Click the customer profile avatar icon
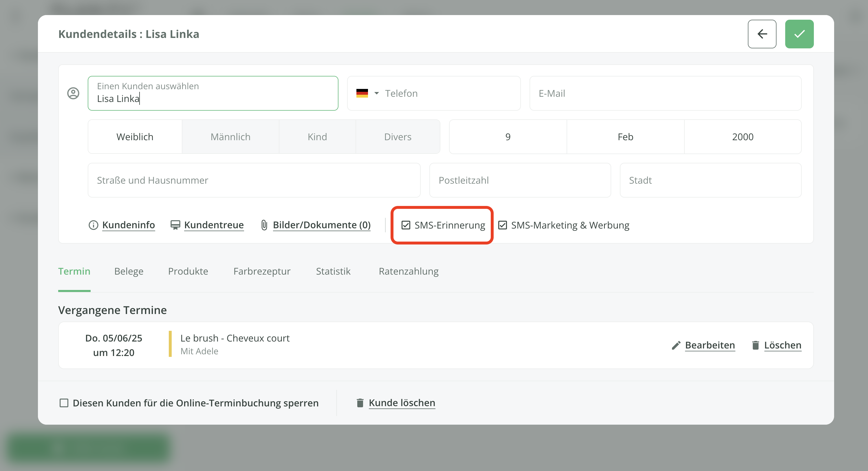Viewport: 868px width, 471px height. (x=73, y=93)
